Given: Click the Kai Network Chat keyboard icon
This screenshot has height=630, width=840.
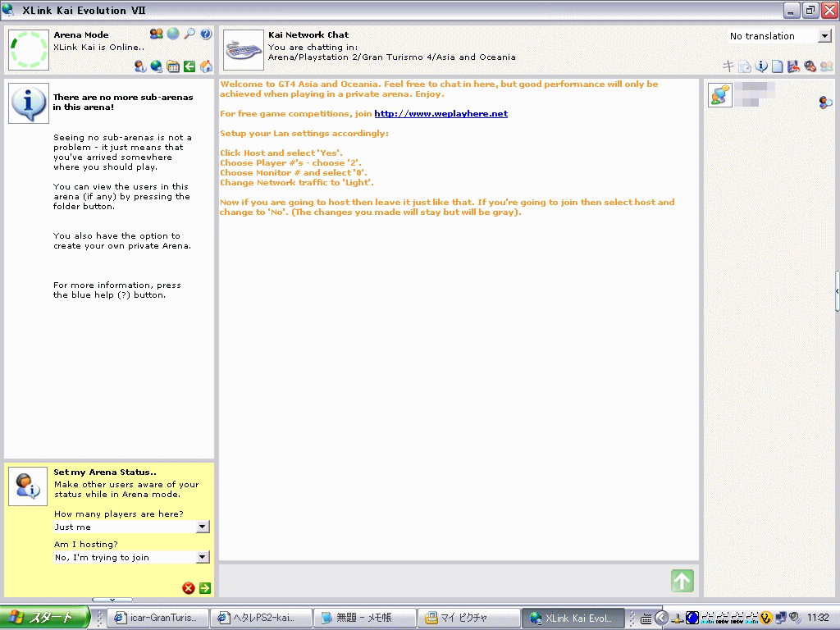Looking at the screenshot, I should 243,50.
